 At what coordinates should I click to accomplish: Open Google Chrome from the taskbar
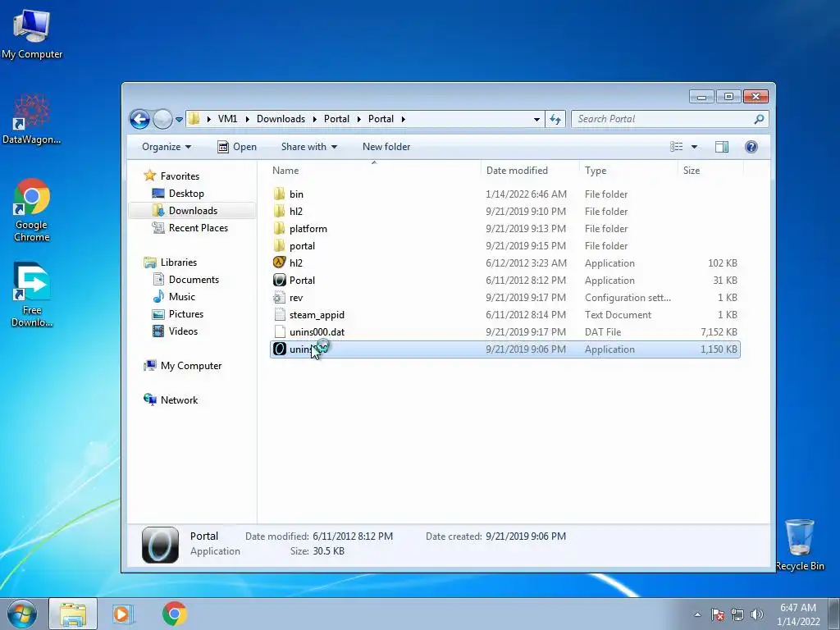(x=175, y=614)
